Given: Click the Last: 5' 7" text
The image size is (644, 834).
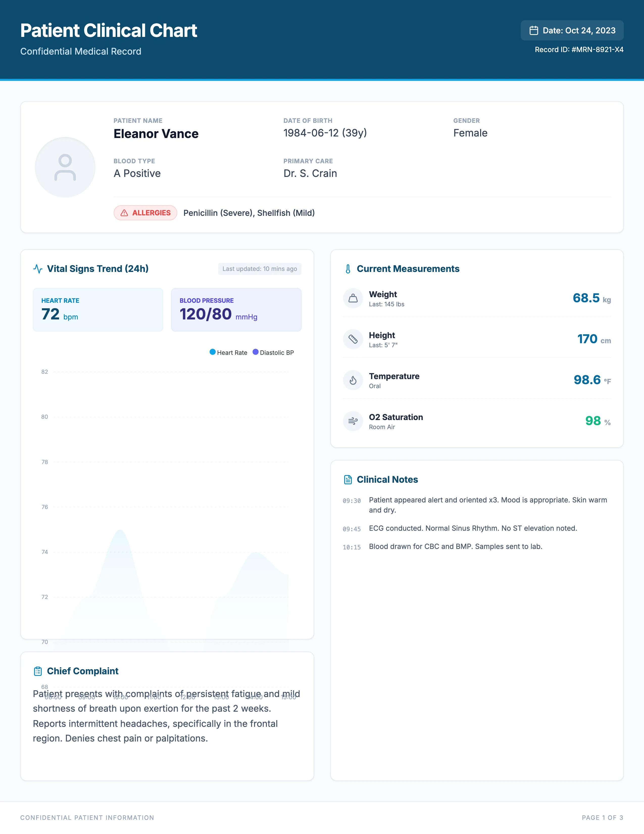Looking at the screenshot, I should [x=383, y=345].
